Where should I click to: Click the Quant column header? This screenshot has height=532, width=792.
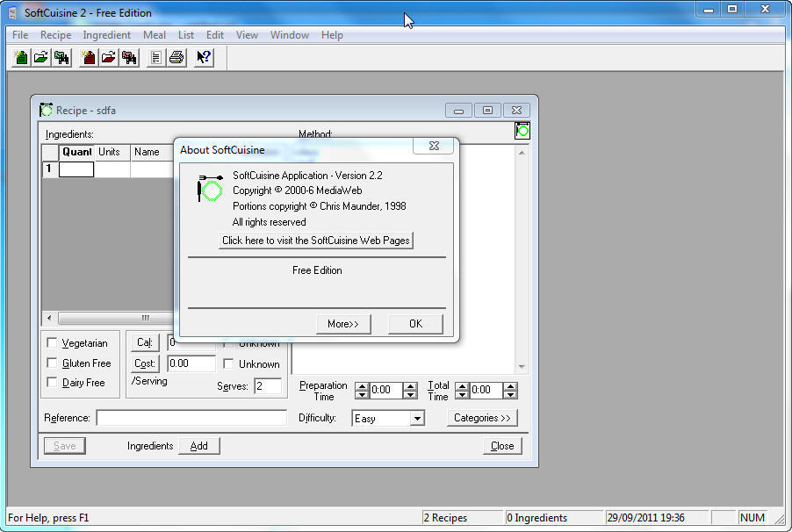(x=76, y=152)
